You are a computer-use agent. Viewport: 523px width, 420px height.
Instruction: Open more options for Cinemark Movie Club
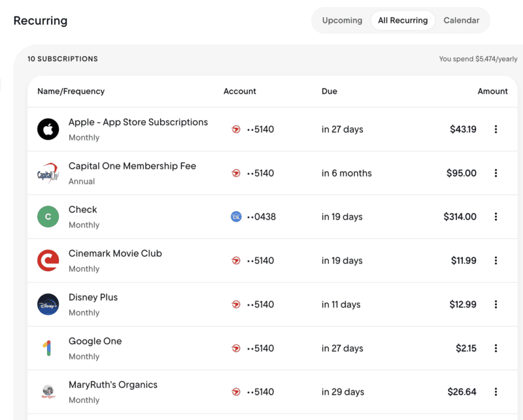496,261
